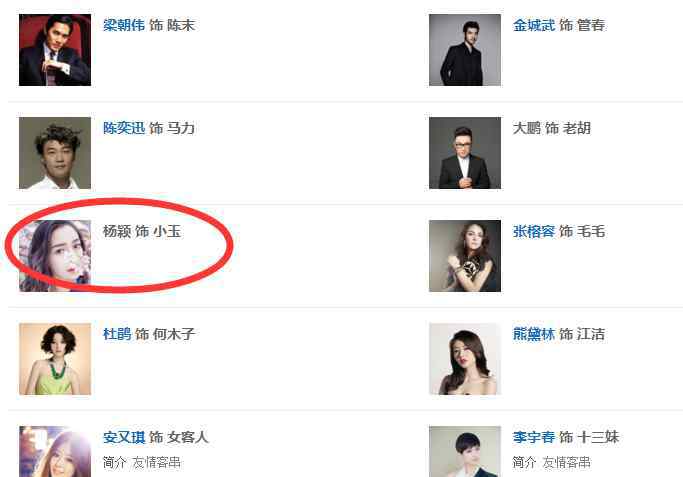The height and width of the screenshot is (477, 683).
Task: Open the 梁朝伟 actor link
Action: tap(124, 25)
